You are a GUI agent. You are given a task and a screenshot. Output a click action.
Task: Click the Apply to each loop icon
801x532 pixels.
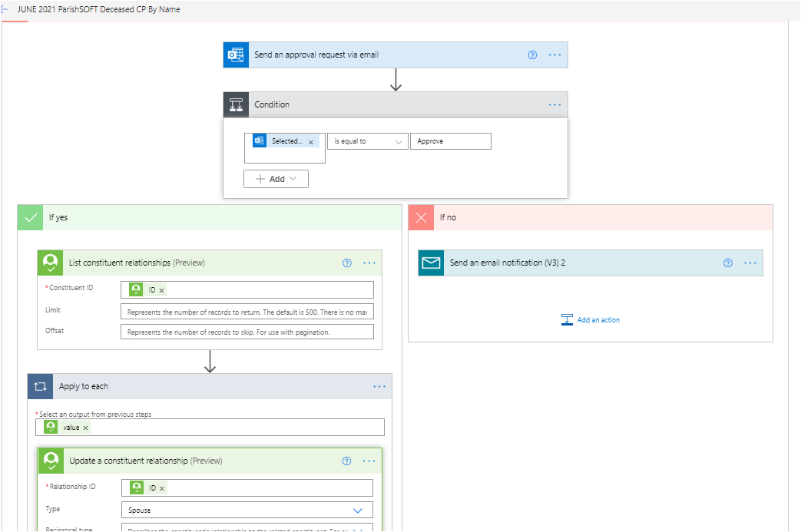point(41,386)
